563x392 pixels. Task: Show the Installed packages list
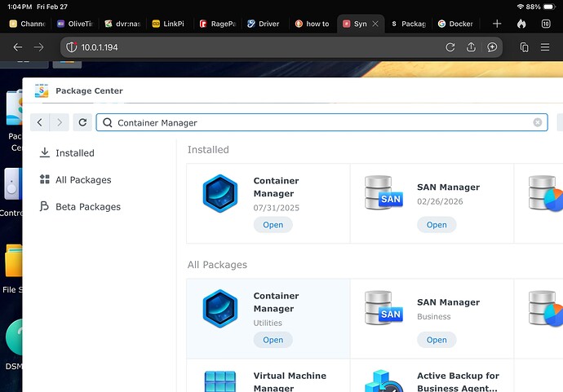click(x=74, y=153)
